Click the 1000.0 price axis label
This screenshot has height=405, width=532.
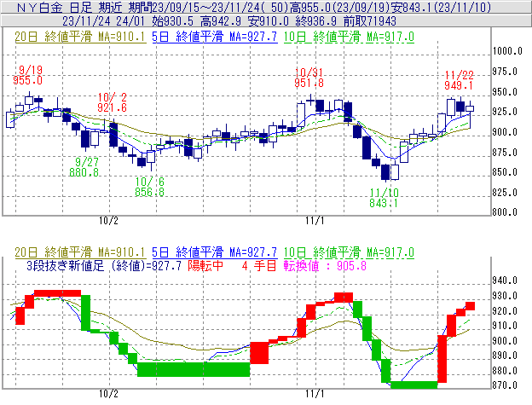(x=507, y=51)
